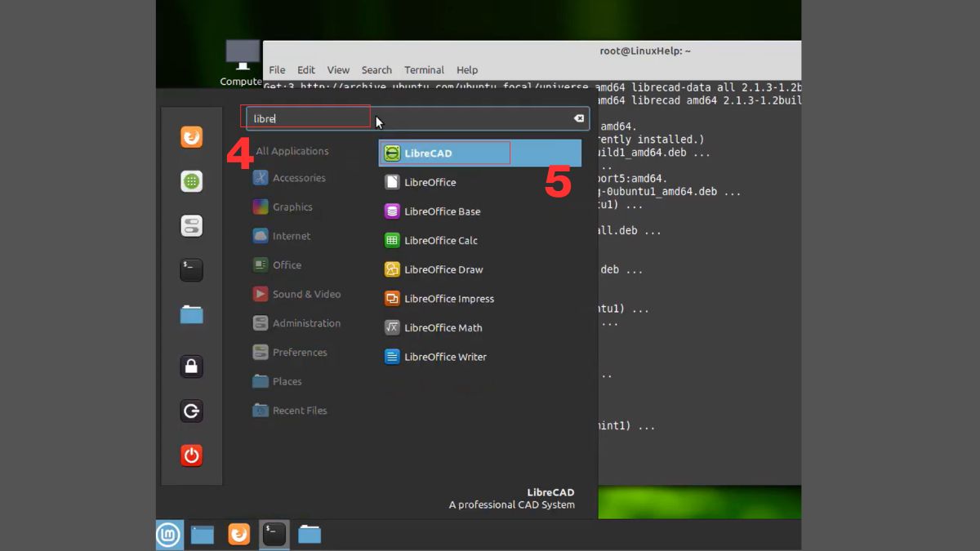Launch Firefox from the bottom panel
This screenshot has width=980, height=551.
[x=239, y=534]
